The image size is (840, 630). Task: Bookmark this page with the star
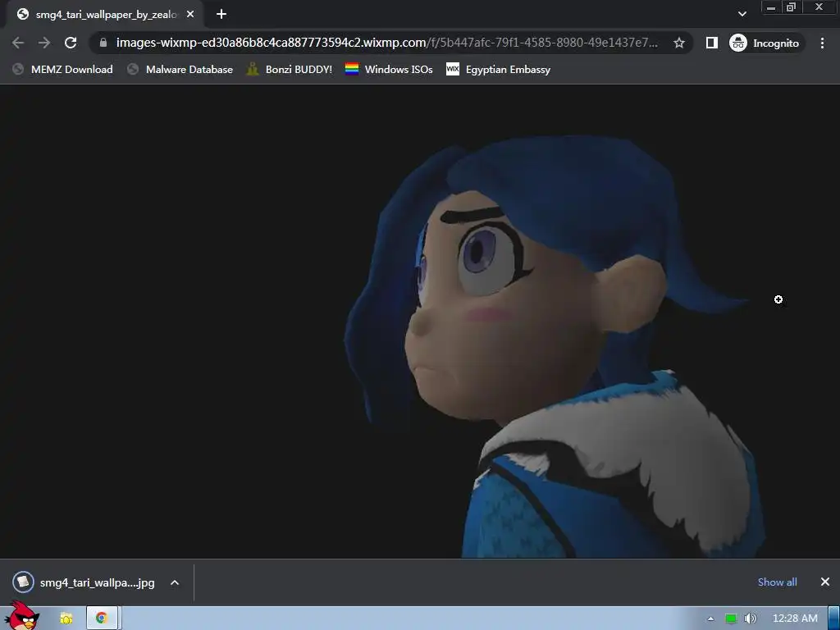[678, 43]
